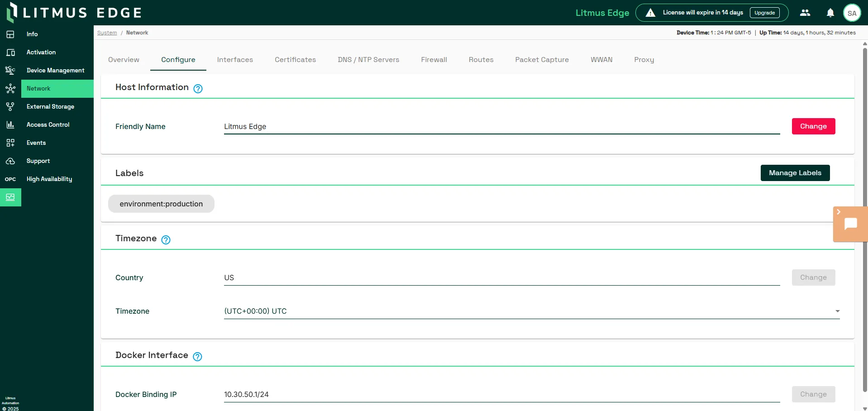
Task: Click the Manage Labels button
Action: (795, 173)
